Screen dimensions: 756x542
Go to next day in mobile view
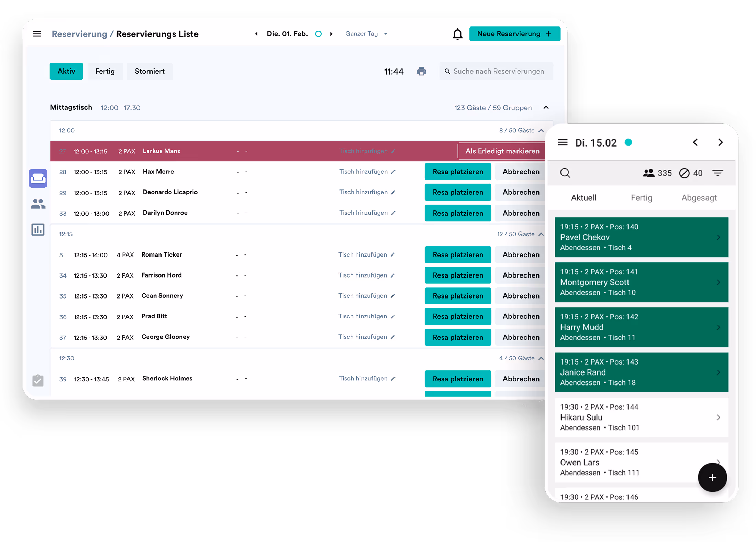coord(720,142)
